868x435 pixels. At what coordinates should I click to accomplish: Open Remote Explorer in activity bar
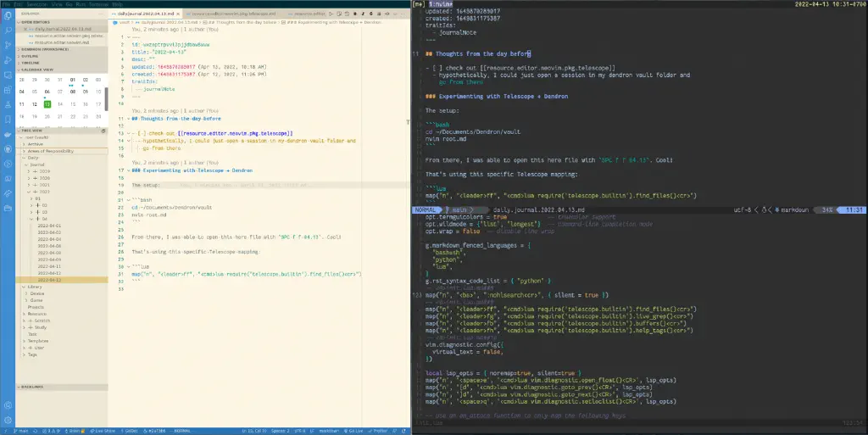[8, 75]
